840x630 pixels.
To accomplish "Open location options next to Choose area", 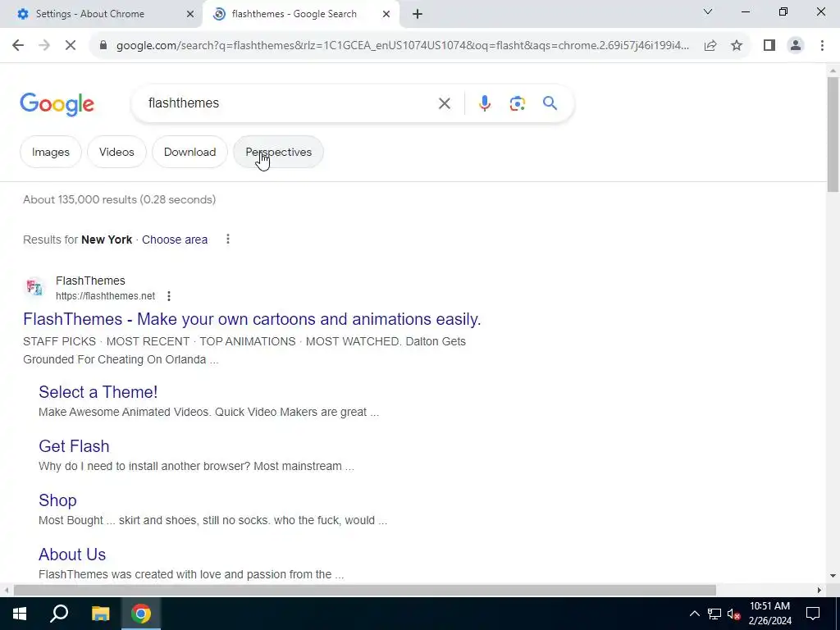I will pyautogui.click(x=228, y=239).
